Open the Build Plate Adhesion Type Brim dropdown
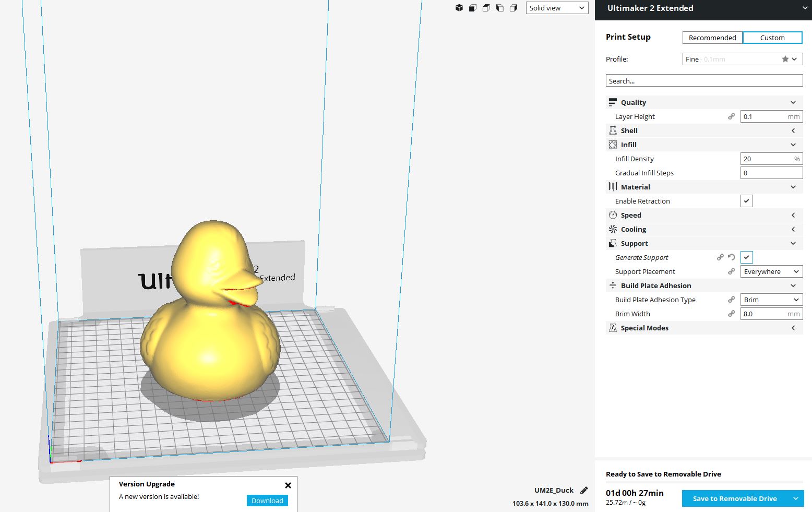Viewport: 812px width, 512px height. tap(771, 300)
